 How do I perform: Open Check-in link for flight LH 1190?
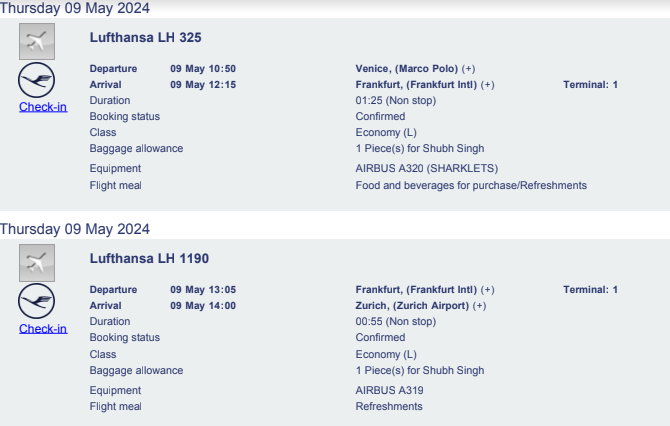point(43,329)
